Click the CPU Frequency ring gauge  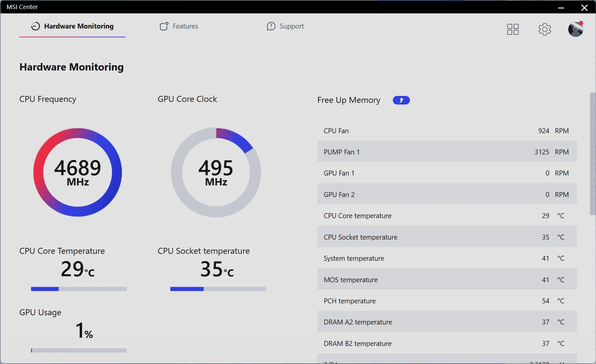(78, 172)
